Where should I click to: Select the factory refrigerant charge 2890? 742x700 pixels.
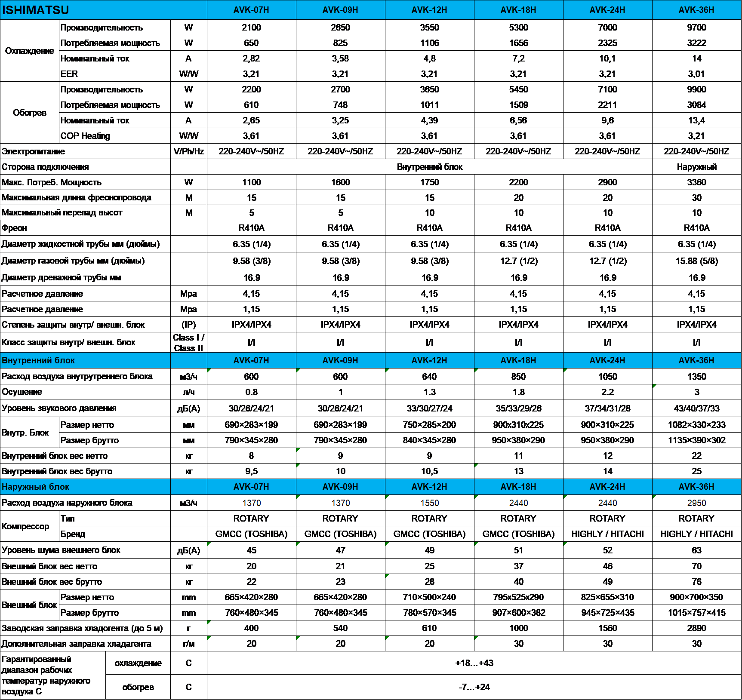696,628
